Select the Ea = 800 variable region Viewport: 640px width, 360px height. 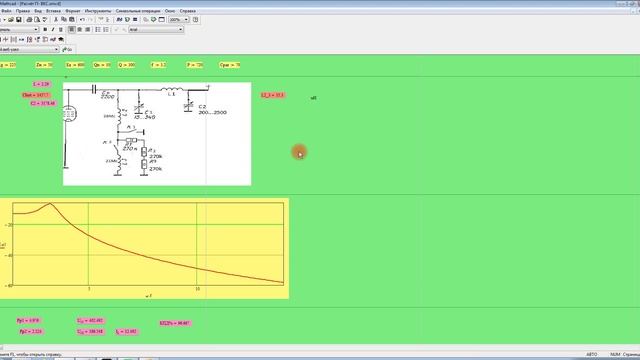click(75, 65)
